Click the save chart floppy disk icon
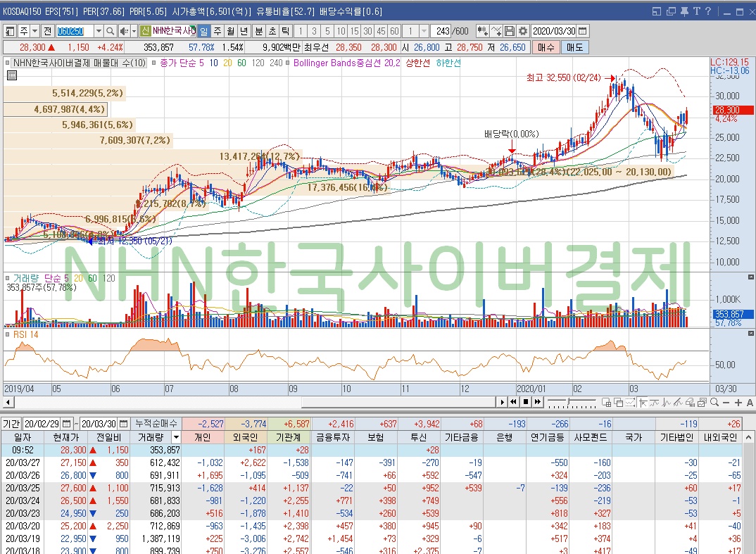Screen dimensions: 756x554 510,32
